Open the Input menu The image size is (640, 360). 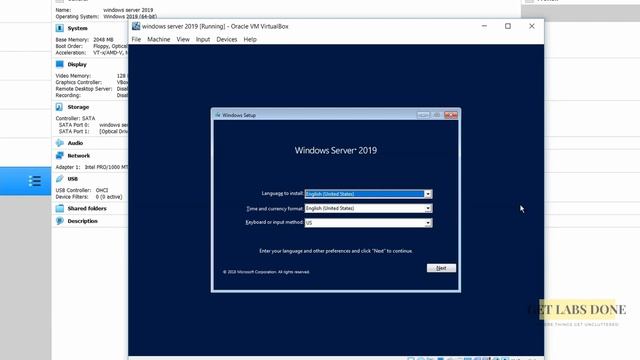point(203,40)
